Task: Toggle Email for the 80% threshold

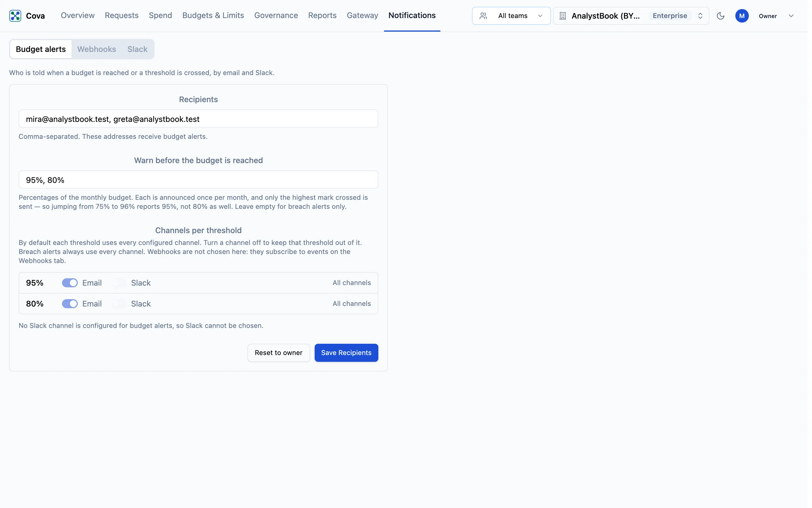Action: tap(70, 304)
